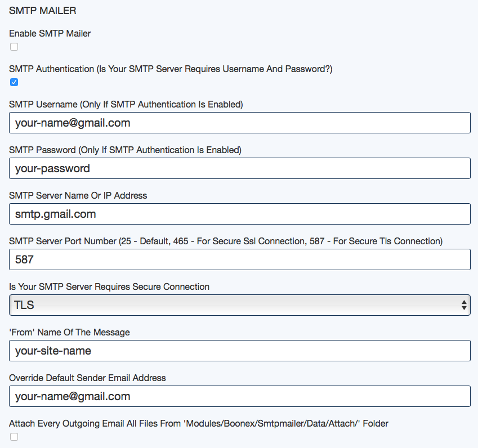Uncheck the SMTP Authentication checkbox
This screenshot has height=448, width=478.
(x=14, y=82)
